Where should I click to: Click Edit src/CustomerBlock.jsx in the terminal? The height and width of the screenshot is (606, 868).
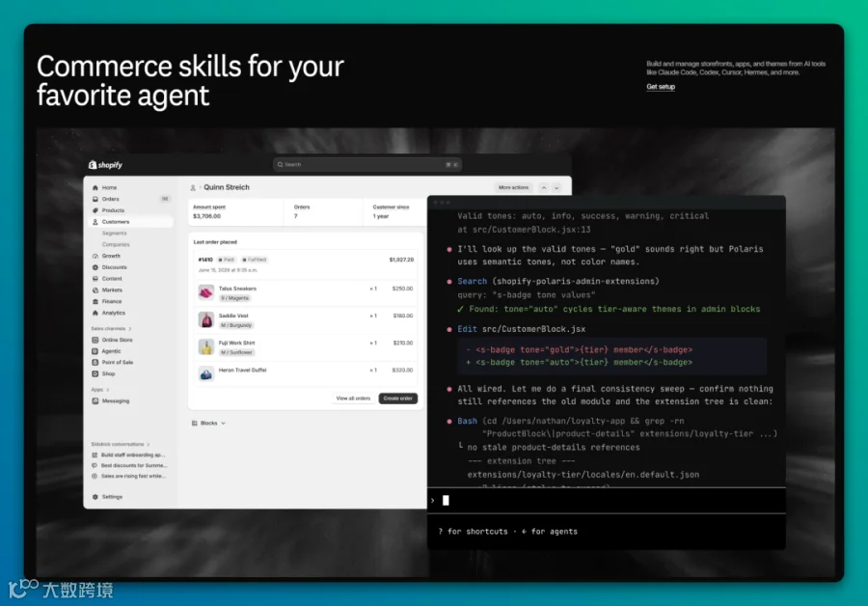522,329
